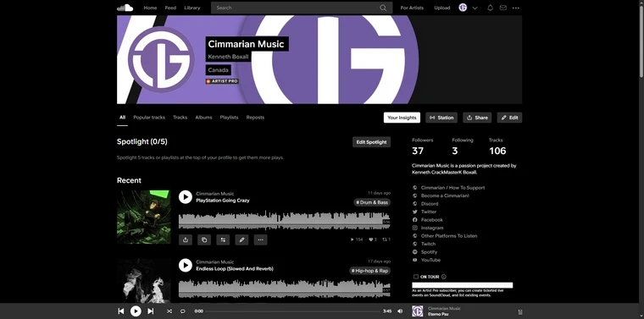Open the messages envelope icon
Screen dimensions: 644x319
pos(502,8)
